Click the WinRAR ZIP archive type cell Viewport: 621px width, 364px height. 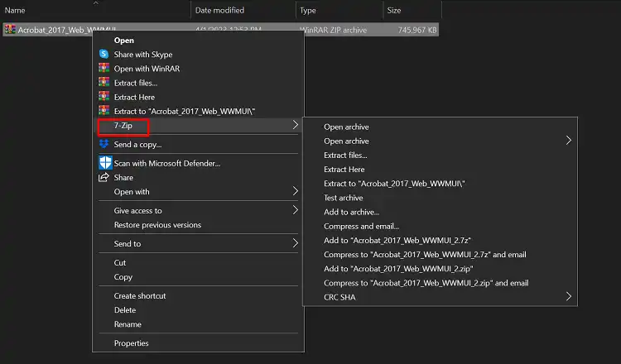(x=333, y=30)
